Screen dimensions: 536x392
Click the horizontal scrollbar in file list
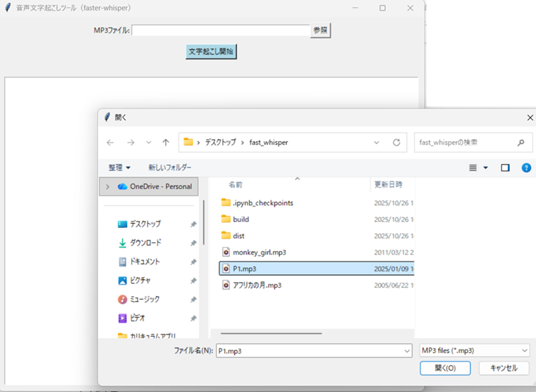[x=271, y=333]
